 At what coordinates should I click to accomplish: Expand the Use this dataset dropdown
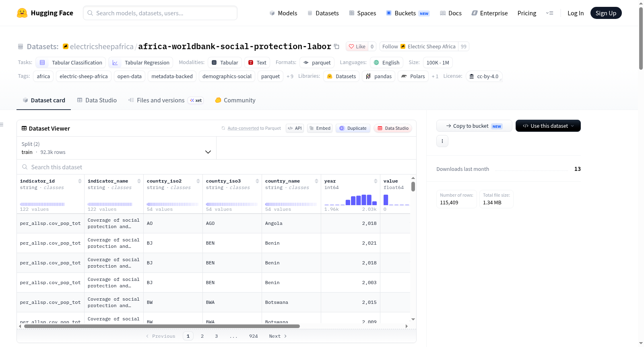(x=548, y=126)
